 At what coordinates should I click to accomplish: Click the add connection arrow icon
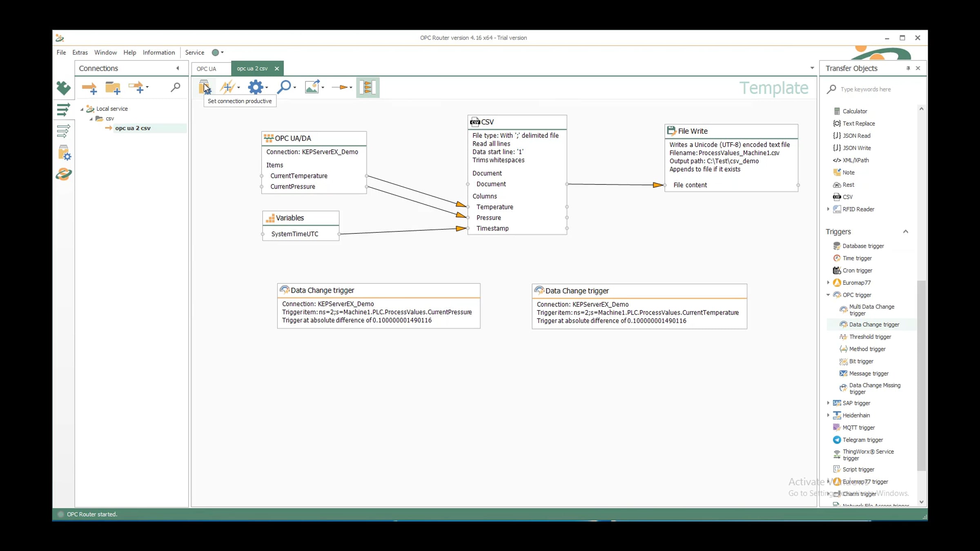point(89,87)
